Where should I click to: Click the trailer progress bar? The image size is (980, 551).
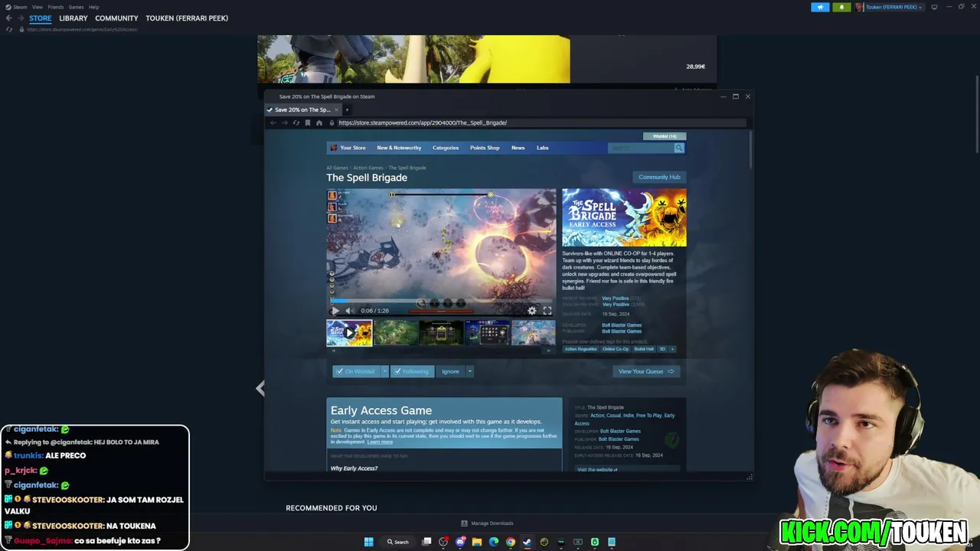(x=441, y=302)
